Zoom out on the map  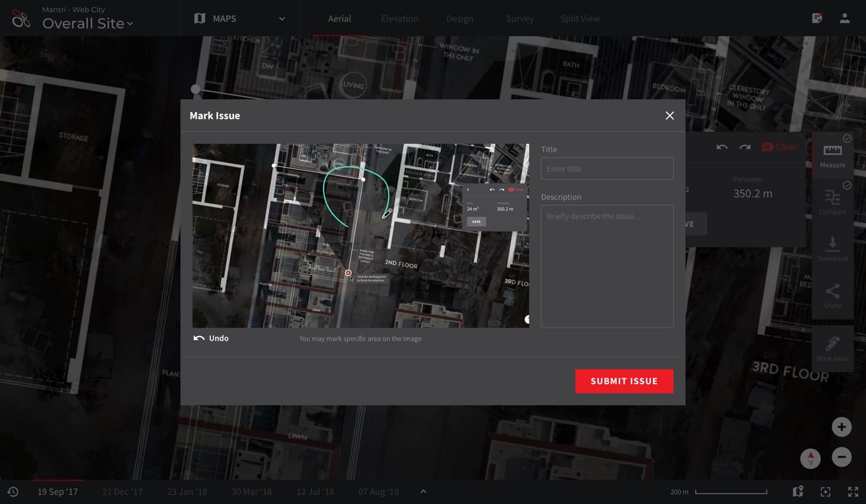pos(841,456)
